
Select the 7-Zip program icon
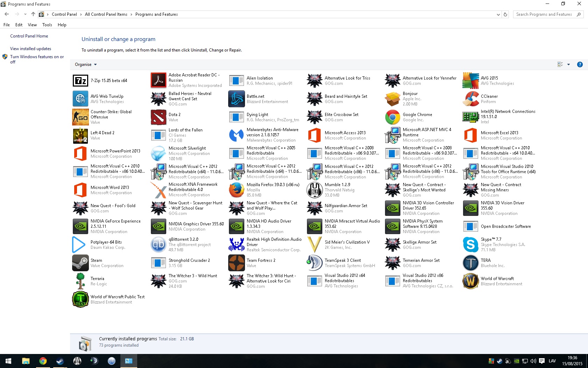tap(80, 81)
